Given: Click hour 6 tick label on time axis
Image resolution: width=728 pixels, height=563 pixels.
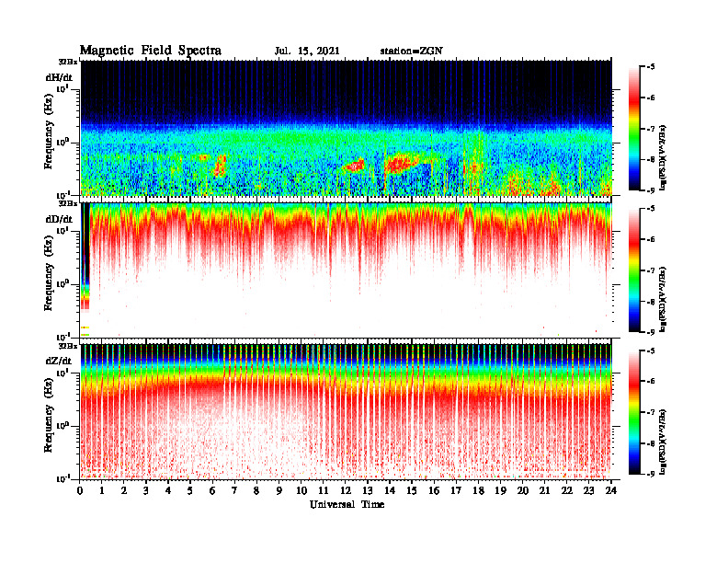Looking at the screenshot, I should tap(212, 490).
